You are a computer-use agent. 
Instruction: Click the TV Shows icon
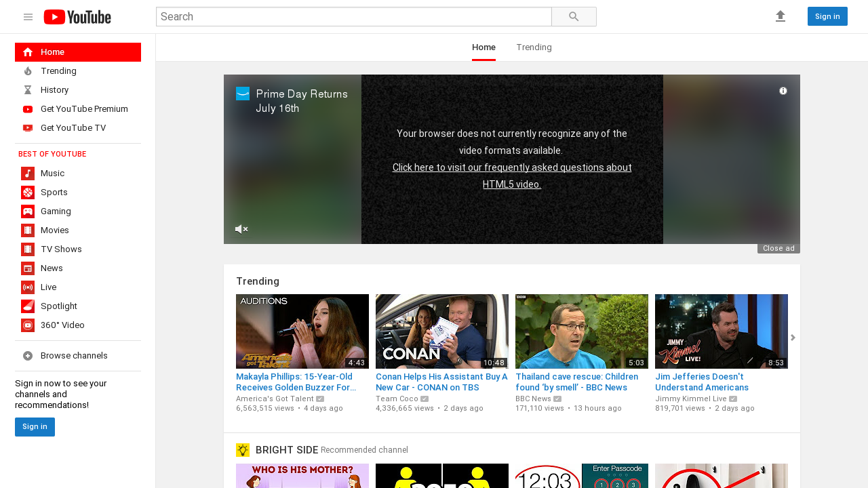coord(28,249)
